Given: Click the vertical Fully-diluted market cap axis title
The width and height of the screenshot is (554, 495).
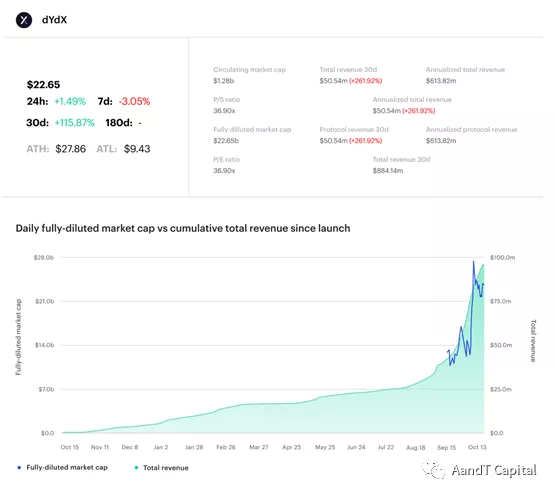Looking at the screenshot, I should tap(18, 337).
